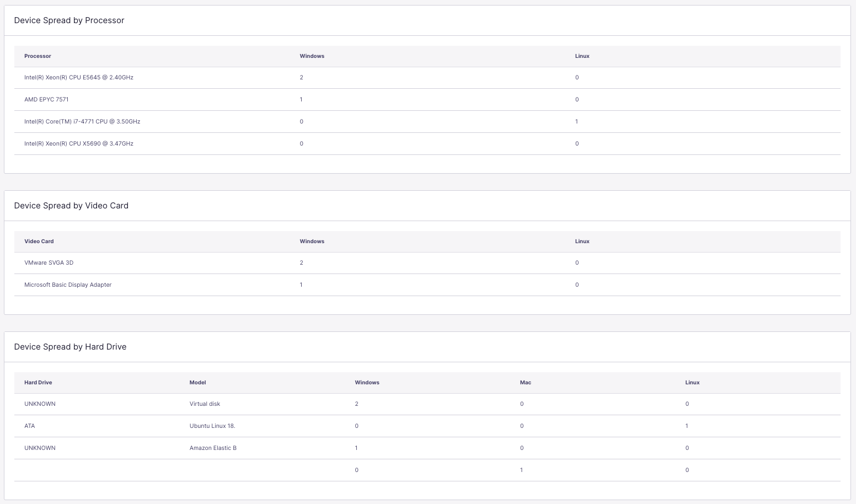Click the Device Spread by Hard Drive title
This screenshot has height=504, width=856.
click(x=70, y=346)
